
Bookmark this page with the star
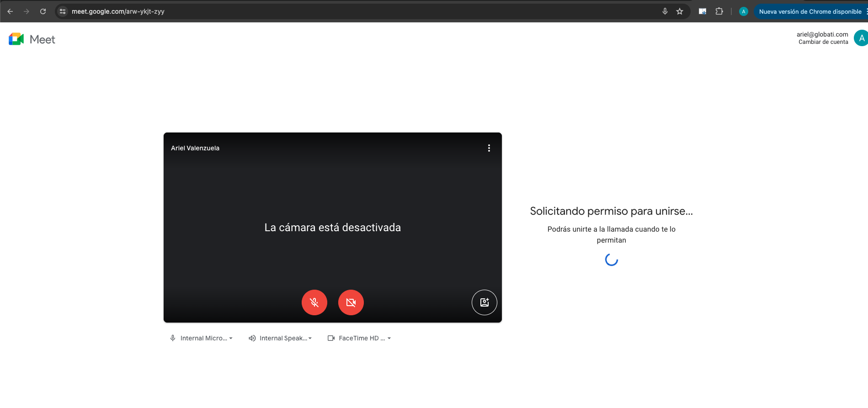(680, 11)
